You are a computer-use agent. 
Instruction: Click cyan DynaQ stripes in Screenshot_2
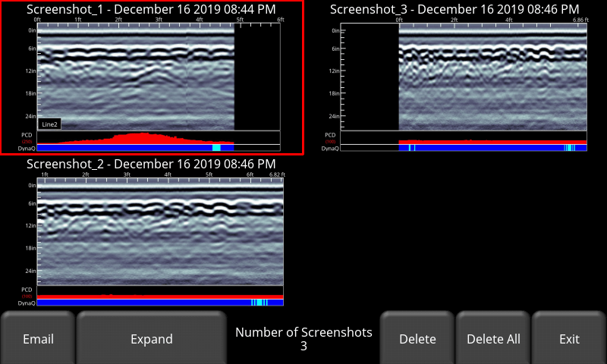point(259,303)
